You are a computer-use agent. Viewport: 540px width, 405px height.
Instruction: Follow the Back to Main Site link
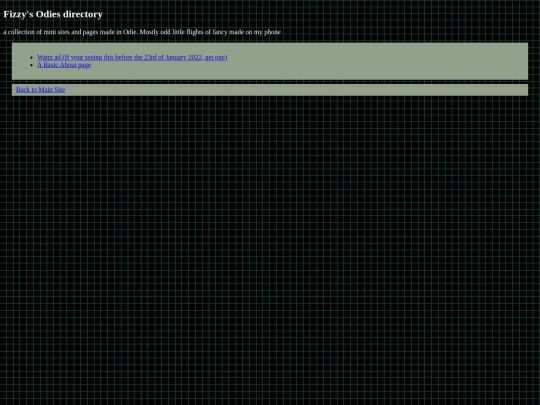pos(40,90)
